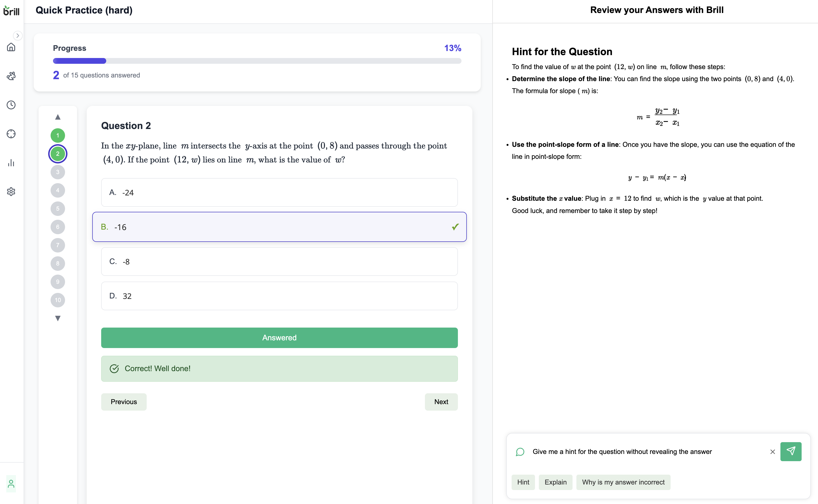818x504 pixels.
Task: Expand the sidebar with chevron arrow
Action: 18,35
